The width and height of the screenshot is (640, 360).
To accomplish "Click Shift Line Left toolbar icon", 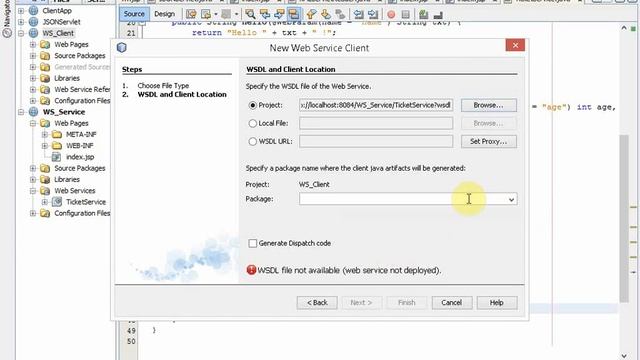I will (358, 14).
